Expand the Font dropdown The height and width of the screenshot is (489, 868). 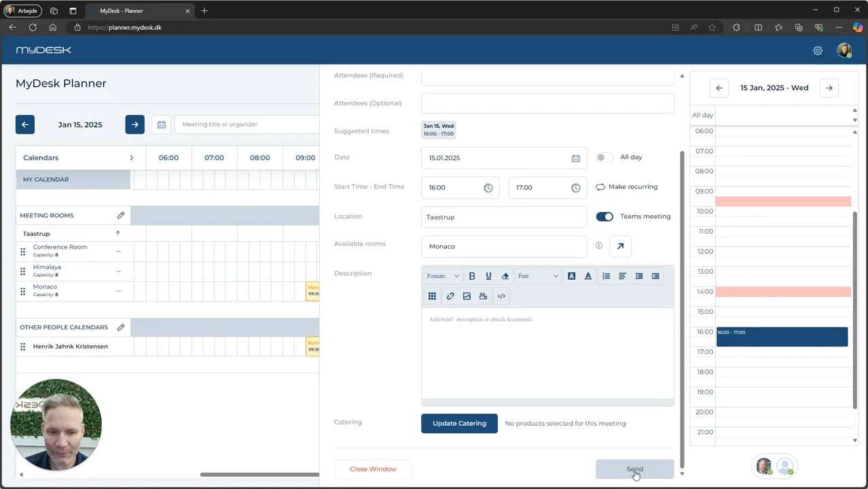(x=538, y=276)
